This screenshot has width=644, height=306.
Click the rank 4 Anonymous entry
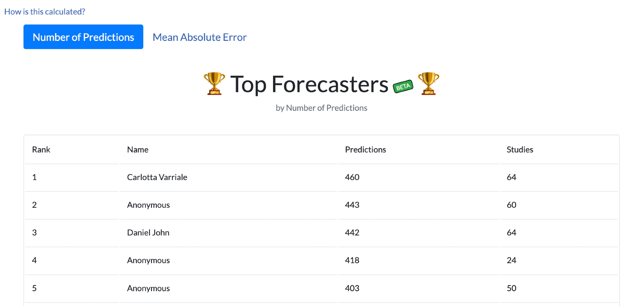point(148,261)
